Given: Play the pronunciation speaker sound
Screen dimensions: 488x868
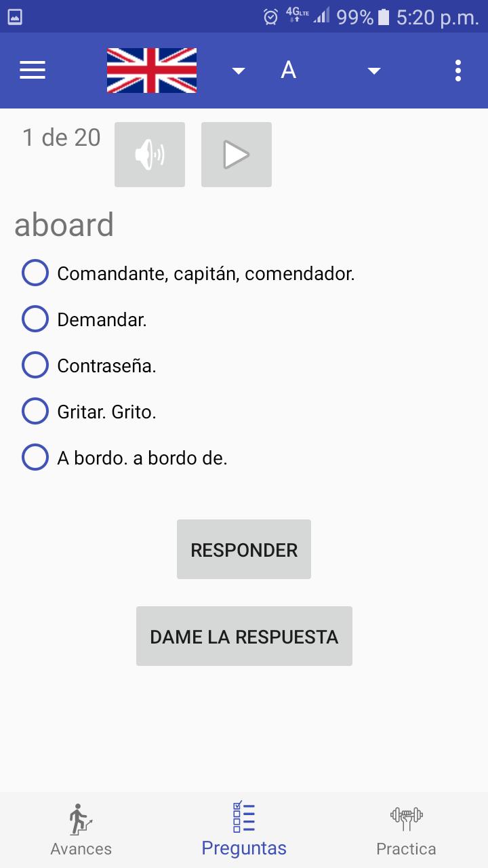Looking at the screenshot, I should (150, 155).
